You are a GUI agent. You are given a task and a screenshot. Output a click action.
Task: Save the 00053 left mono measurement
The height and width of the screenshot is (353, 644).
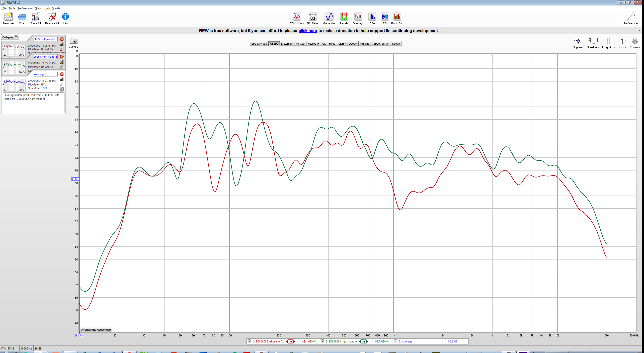pyautogui.click(x=62, y=44)
